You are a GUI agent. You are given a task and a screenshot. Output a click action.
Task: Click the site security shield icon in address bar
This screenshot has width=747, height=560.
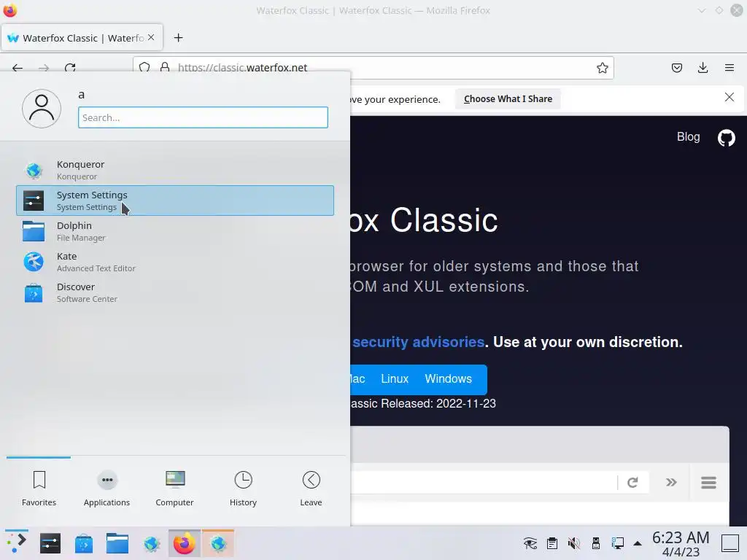click(144, 68)
